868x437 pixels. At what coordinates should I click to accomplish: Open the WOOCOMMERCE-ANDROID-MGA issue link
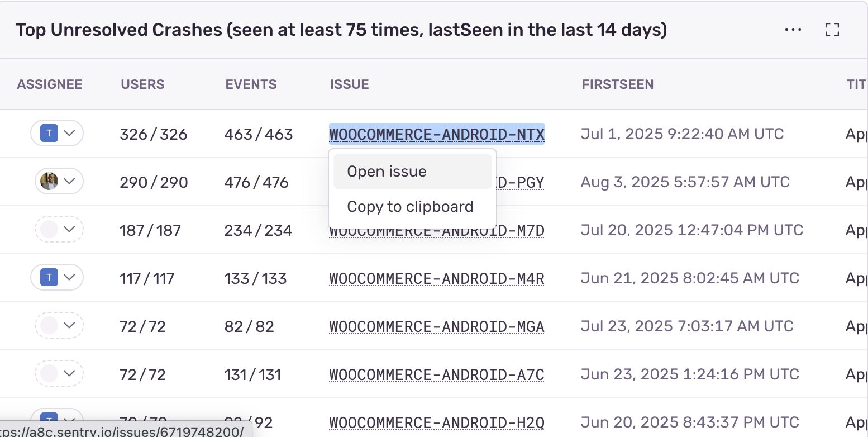click(x=436, y=326)
